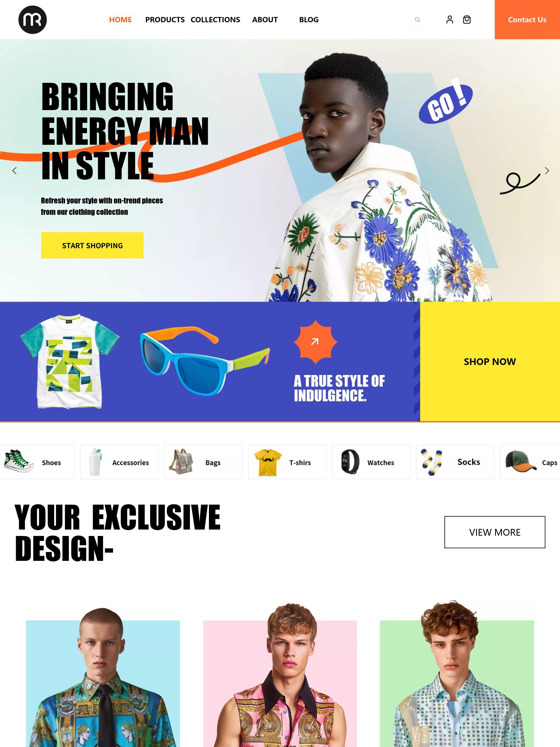The width and height of the screenshot is (560, 747).
Task: Open the user account icon
Action: [449, 20]
